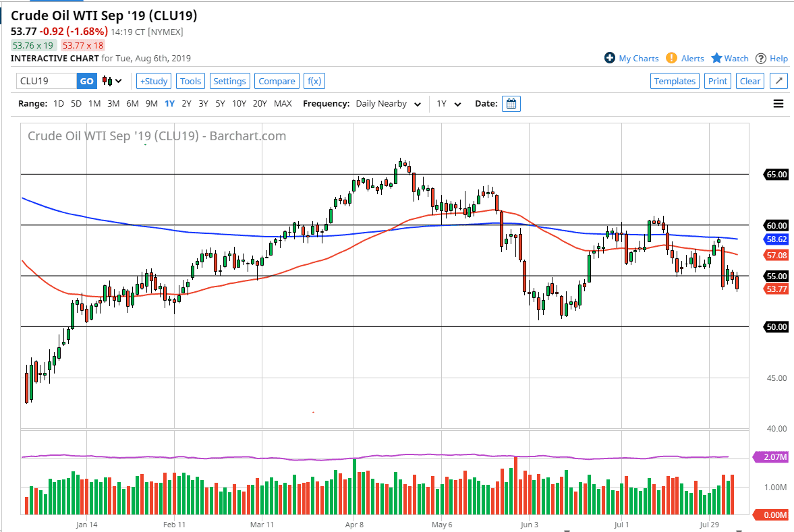Switch the range to 1M
794x532 pixels.
[94, 103]
